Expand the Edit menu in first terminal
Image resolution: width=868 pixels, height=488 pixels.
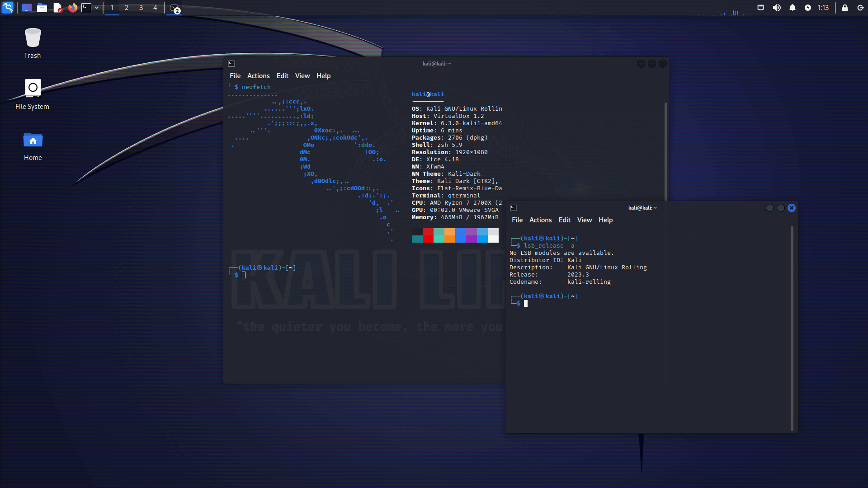pos(282,75)
